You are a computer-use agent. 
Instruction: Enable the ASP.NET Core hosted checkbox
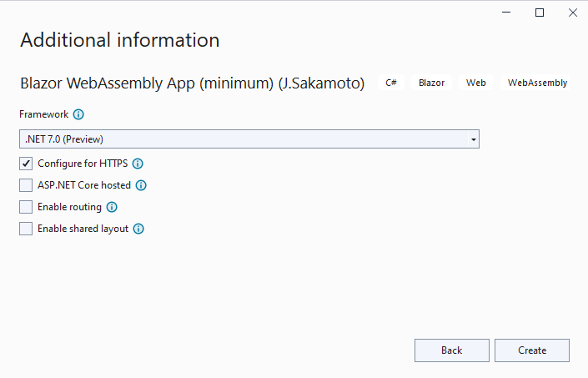coord(26,185)
